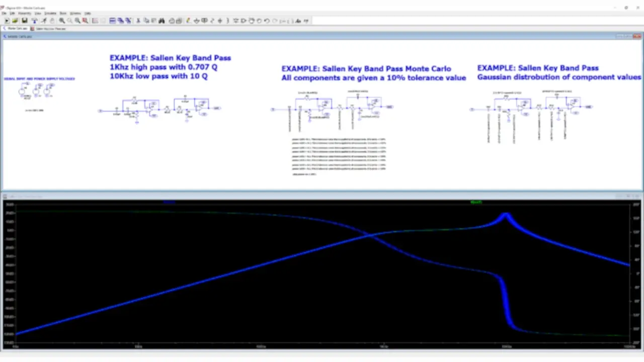Open the Find tool with the binoculars icon
644x362 pixels.
tap(163, 21)
